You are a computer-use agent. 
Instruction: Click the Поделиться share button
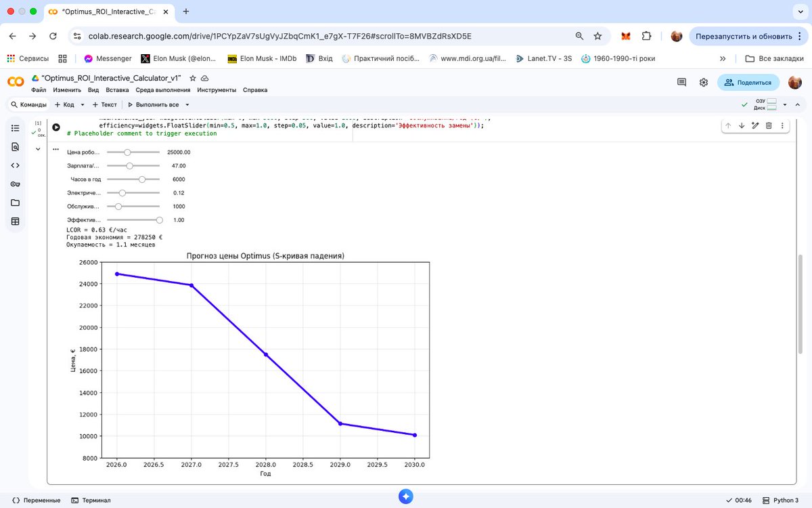coord(748,82)
